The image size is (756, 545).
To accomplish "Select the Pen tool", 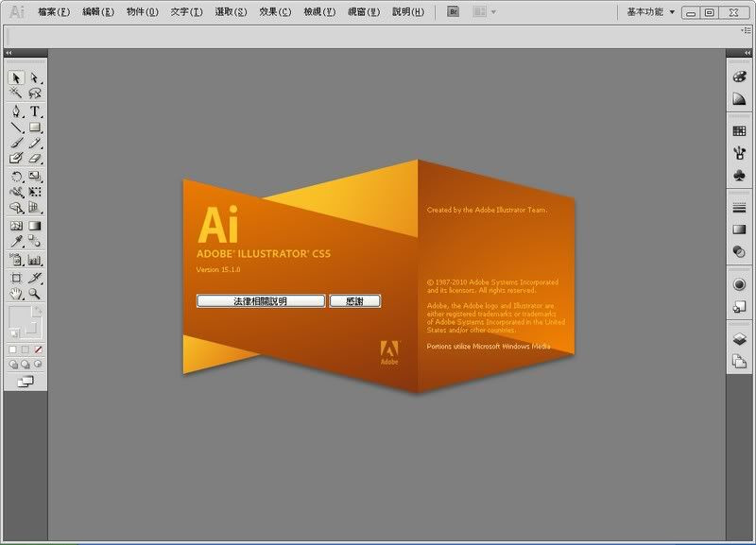I will [x=16, y=111].
